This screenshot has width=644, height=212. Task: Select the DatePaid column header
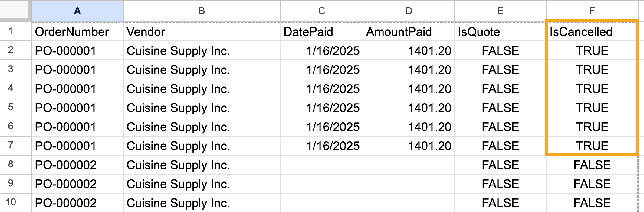click(322, 11)
